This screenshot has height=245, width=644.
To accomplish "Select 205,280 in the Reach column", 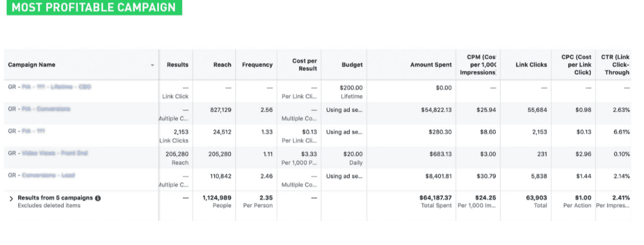I will tap(220, 154).
